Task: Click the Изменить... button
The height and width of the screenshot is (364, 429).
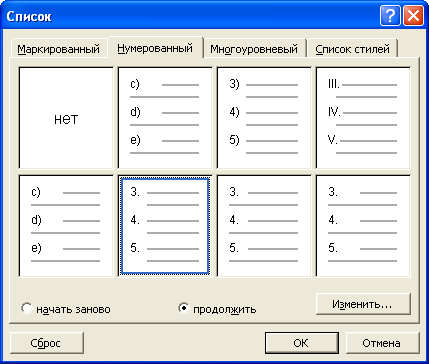Action: 363,304
